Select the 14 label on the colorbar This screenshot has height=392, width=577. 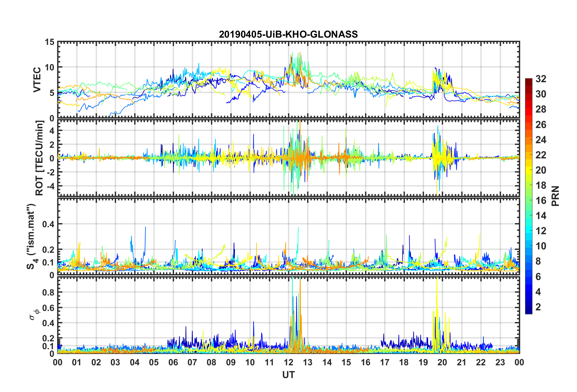(541, 216)
